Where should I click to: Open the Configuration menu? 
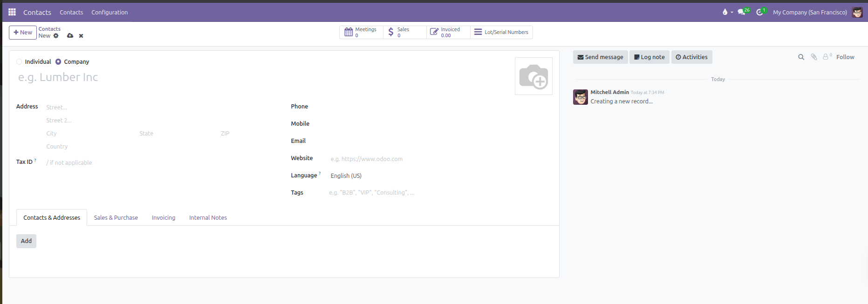pos(109,12)
